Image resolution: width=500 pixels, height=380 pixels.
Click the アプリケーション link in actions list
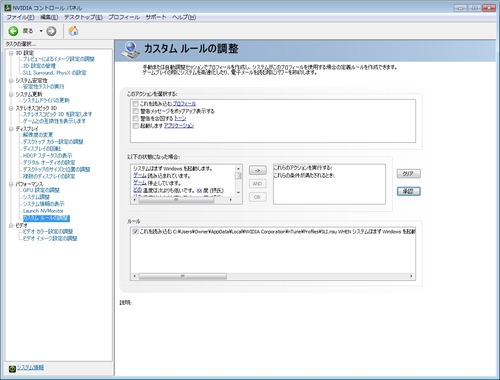pyautogui.click(x=179, y=126)
